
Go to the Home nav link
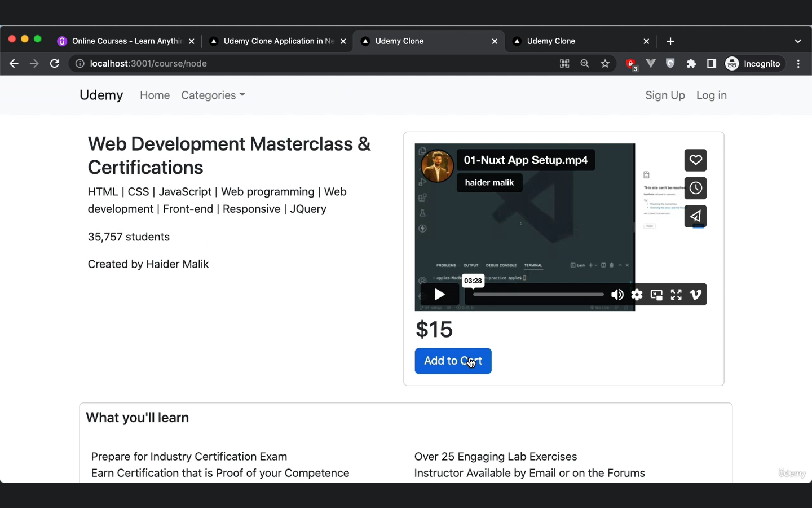click(x=155, y=95)
